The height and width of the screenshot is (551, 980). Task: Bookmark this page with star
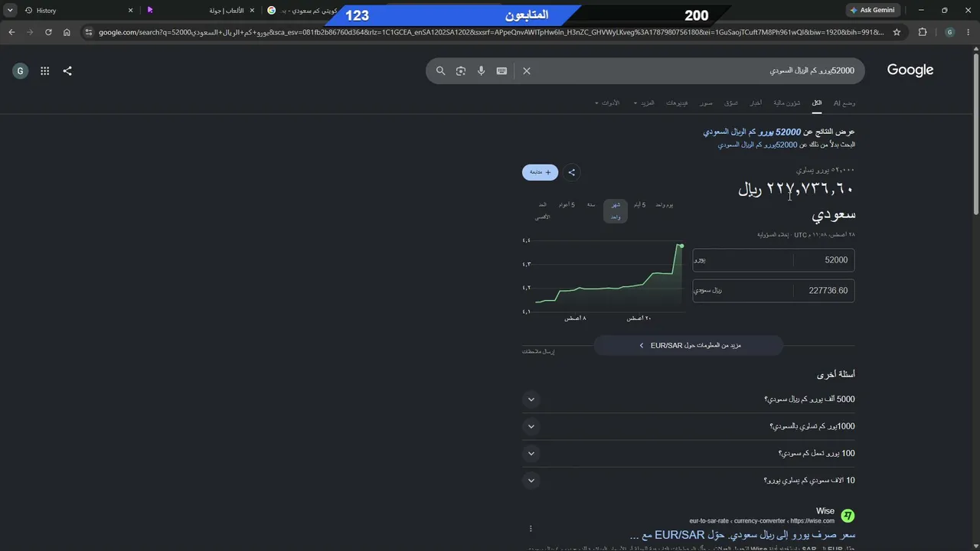897,32
